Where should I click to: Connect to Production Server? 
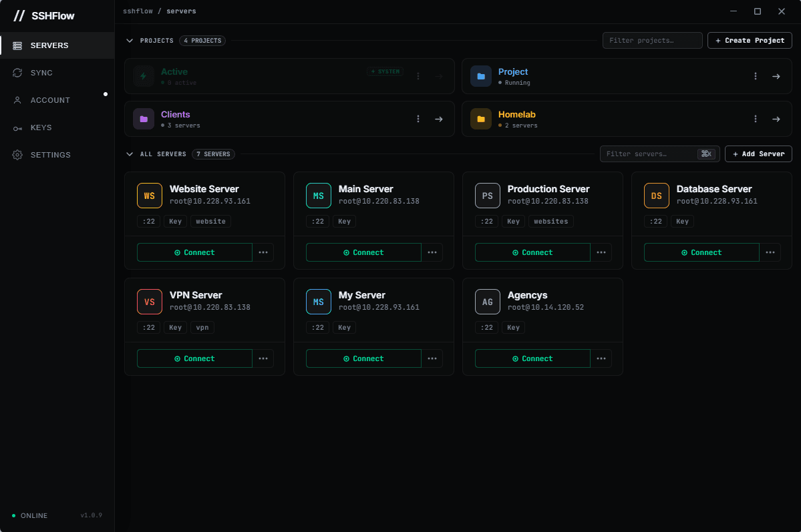point(533,252)
